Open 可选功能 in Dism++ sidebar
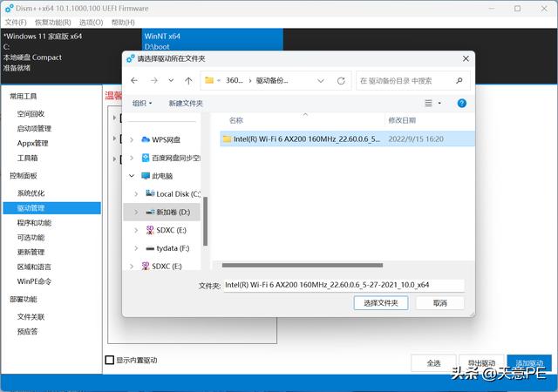The height and width of the screenshot is (392, 558). pos(31,237)
